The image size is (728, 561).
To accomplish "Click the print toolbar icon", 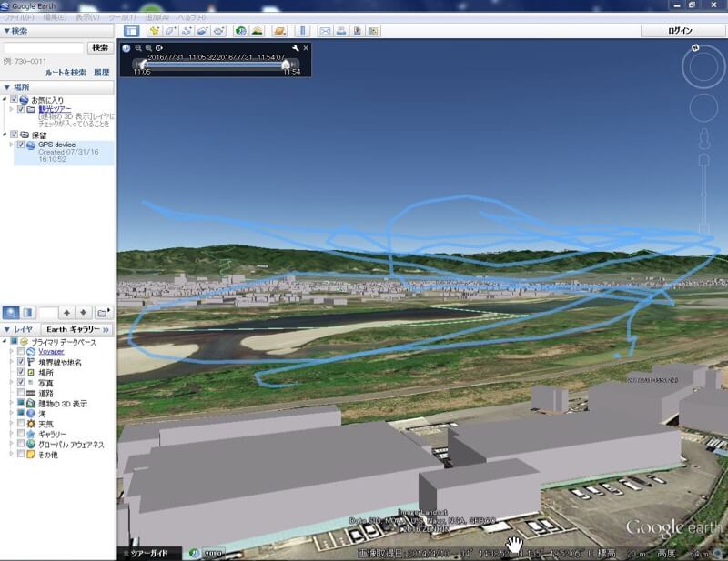I will (x=341, y=31).
